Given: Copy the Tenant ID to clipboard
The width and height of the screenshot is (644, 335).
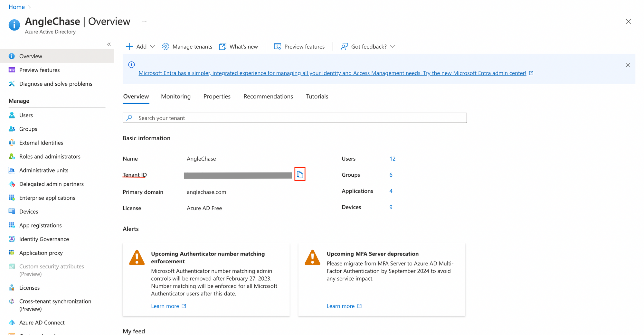Looking at the screenshot, I should click(300, 174).
